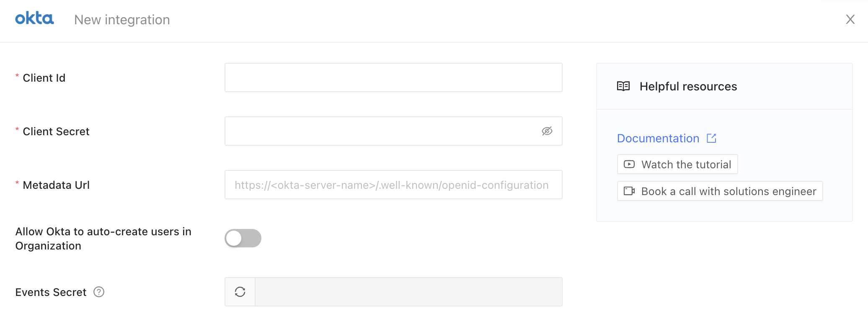Select the Client Id input field

(x=393, y=77)
